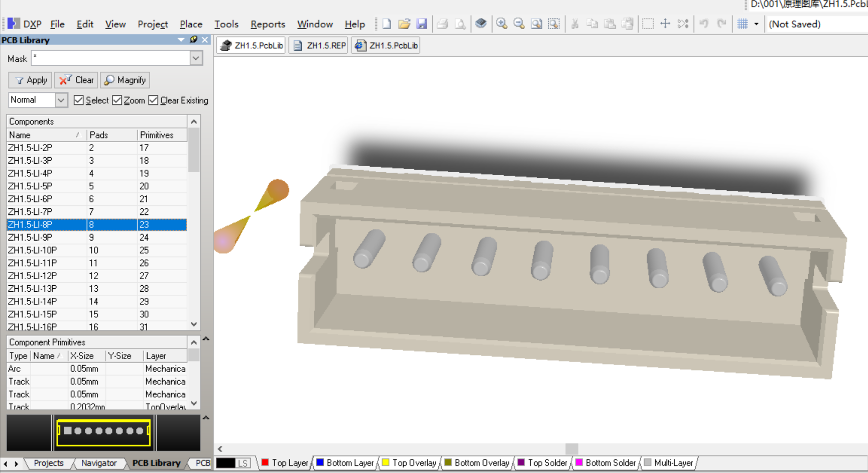
Task: Click the layer stack (devices view) icon
Action: [480, 24]
